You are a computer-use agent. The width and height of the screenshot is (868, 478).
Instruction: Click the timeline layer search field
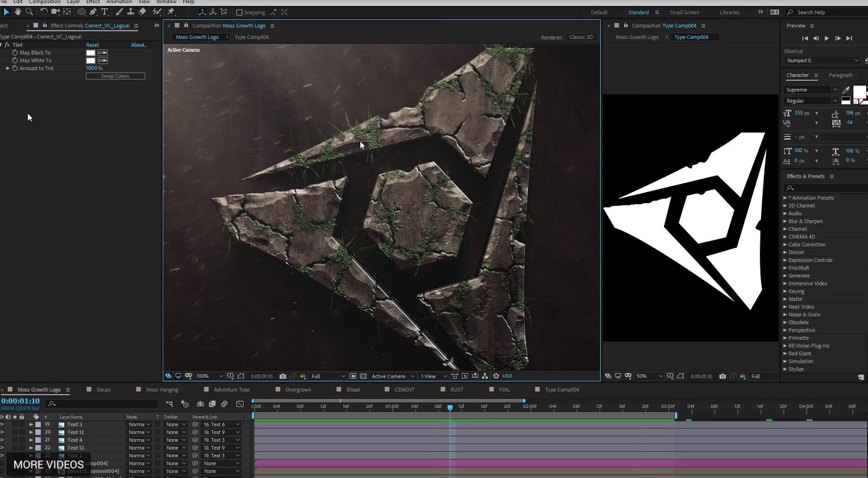[102, 404]
